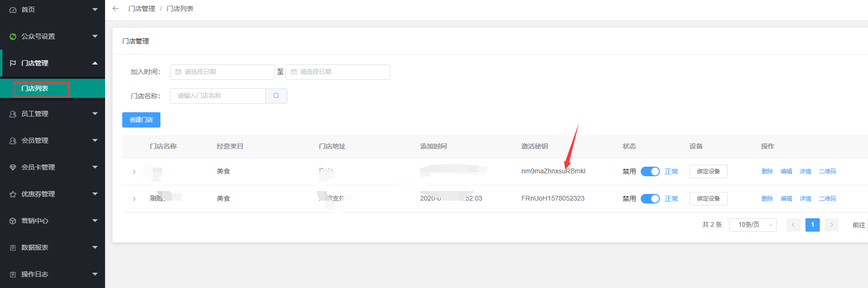The height and width of the screenshot is (288, 868).
Task: Click the start date 请选择日期 field
Action: point(222,72)
